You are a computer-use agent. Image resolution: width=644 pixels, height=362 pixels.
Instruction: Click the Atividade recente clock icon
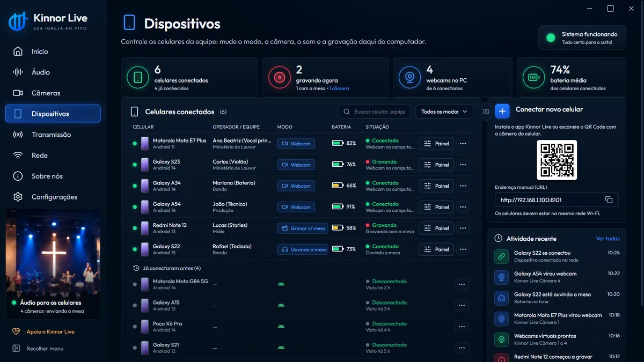click(x=498, y=238)
